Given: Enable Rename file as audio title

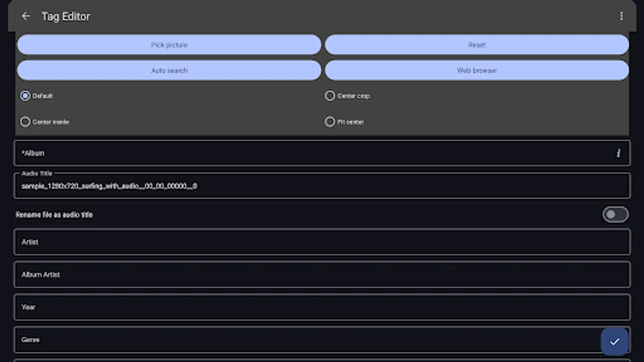Looking at the screenshot, I should (615, 214).
